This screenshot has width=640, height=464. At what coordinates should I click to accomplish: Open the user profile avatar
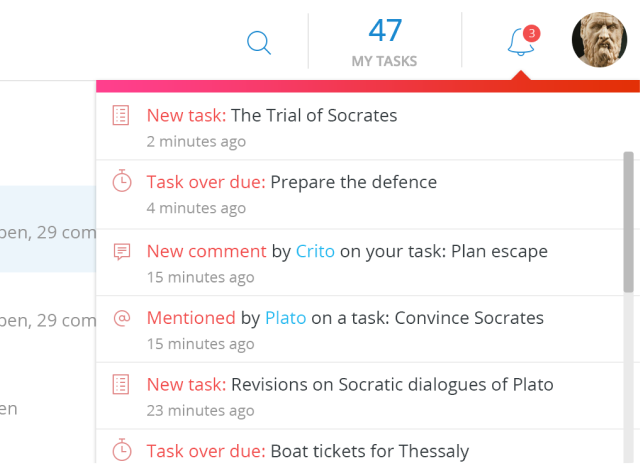tap(599, 40)
